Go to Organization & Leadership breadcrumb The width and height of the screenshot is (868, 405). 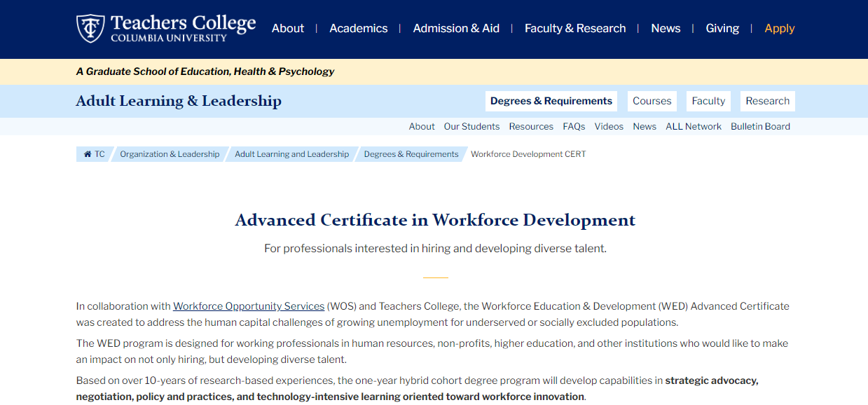point(170,154)
